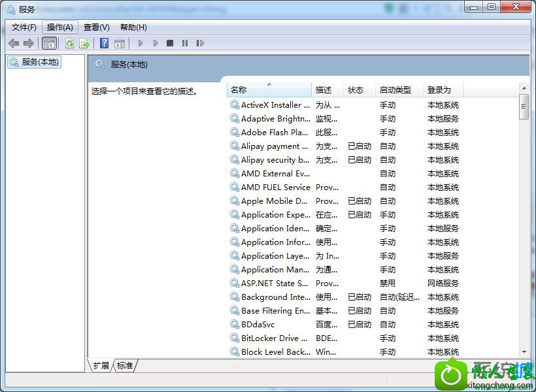Toggle the show/hide console tree icon
The image size is (536, 392).
49,43
